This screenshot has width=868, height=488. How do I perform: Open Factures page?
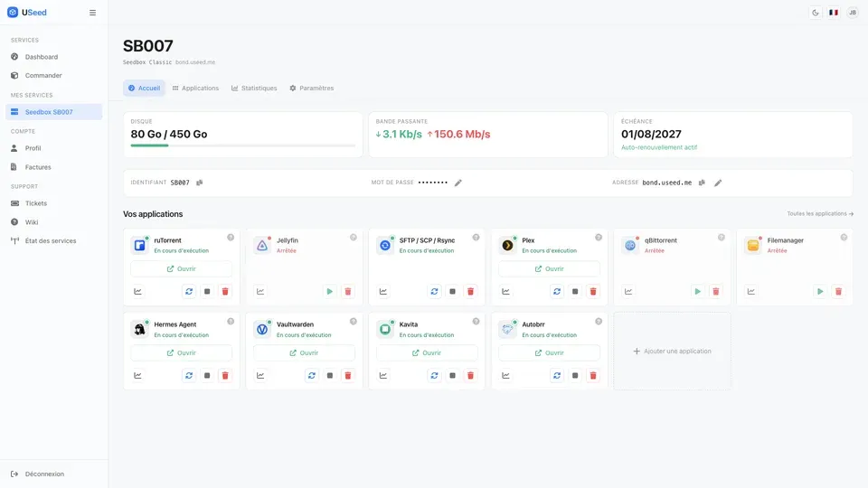click(53, 167)
